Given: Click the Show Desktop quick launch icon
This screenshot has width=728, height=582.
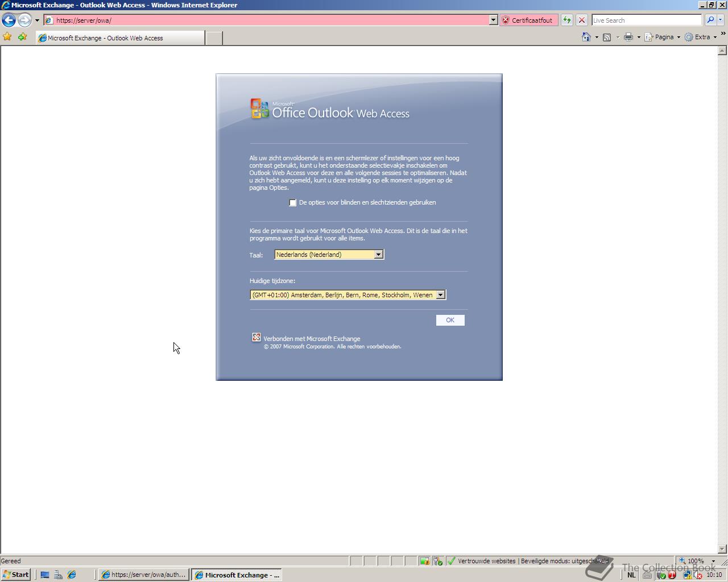Looking at the screenshot, I should [x=45, y=575].
